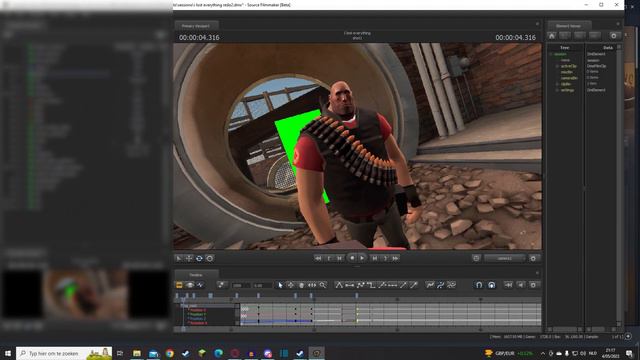Switch to the Element Viewer tab
Viewport: 640px width, 360px height.
568,26
